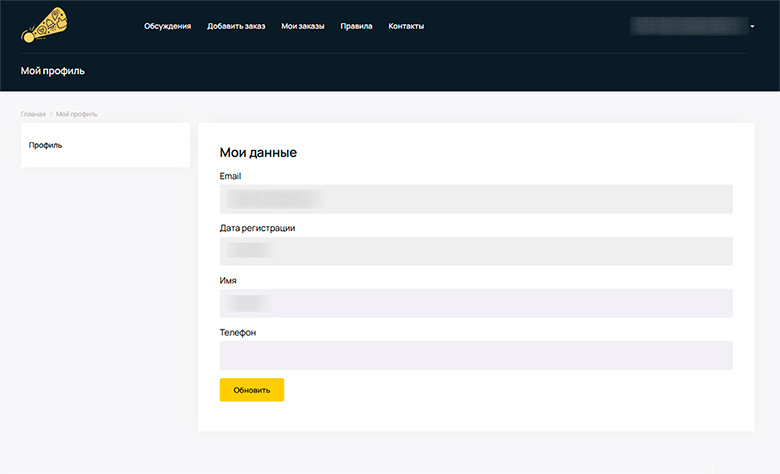The width and height of the screenshot is (780, 474).
Task: Click the Телефон field label
Action: coord(238,332)
